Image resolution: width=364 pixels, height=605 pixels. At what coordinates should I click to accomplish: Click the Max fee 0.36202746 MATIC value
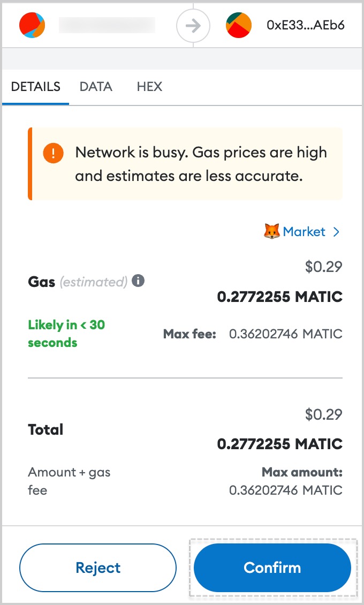click(286, 334)
